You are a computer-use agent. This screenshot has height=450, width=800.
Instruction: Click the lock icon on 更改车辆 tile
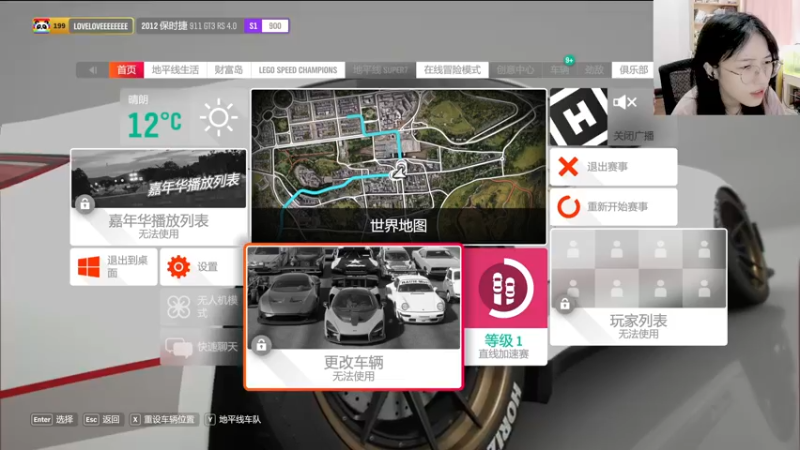[x=261, y=345]
